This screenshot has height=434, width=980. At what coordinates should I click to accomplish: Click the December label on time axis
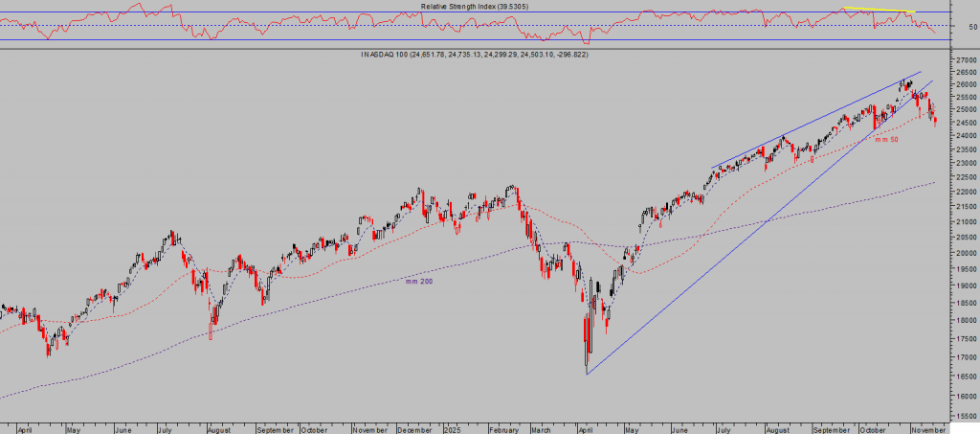tap(412, 428)
